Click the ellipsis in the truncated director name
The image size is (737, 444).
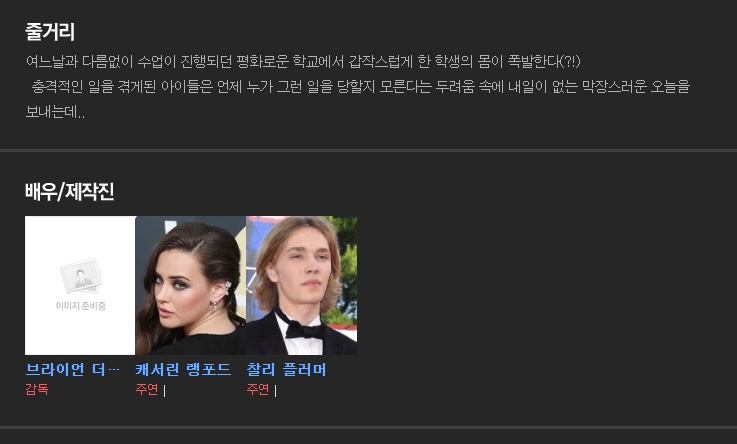tap(114, 370)
